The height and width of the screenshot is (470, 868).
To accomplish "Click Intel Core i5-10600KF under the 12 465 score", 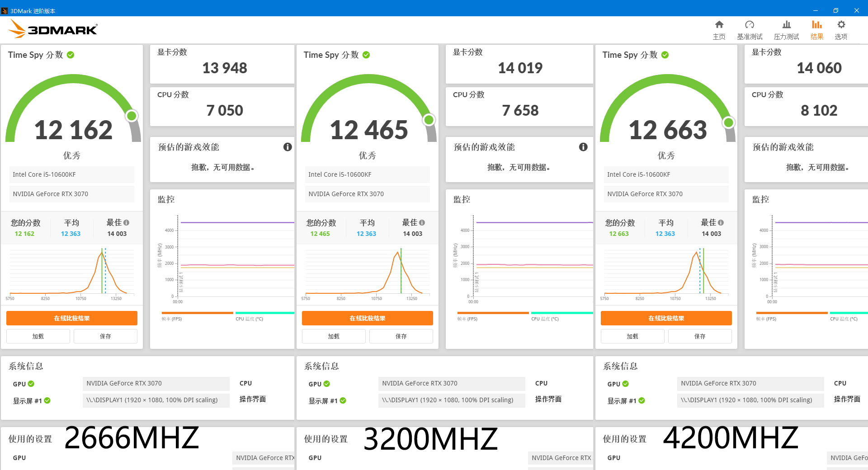I will 368,174.
